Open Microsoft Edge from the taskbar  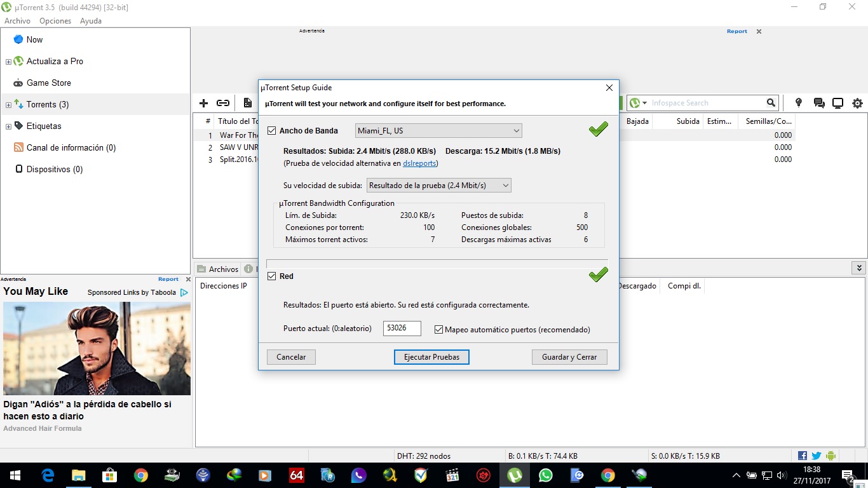pyautogui.click(x=48, y=475)
